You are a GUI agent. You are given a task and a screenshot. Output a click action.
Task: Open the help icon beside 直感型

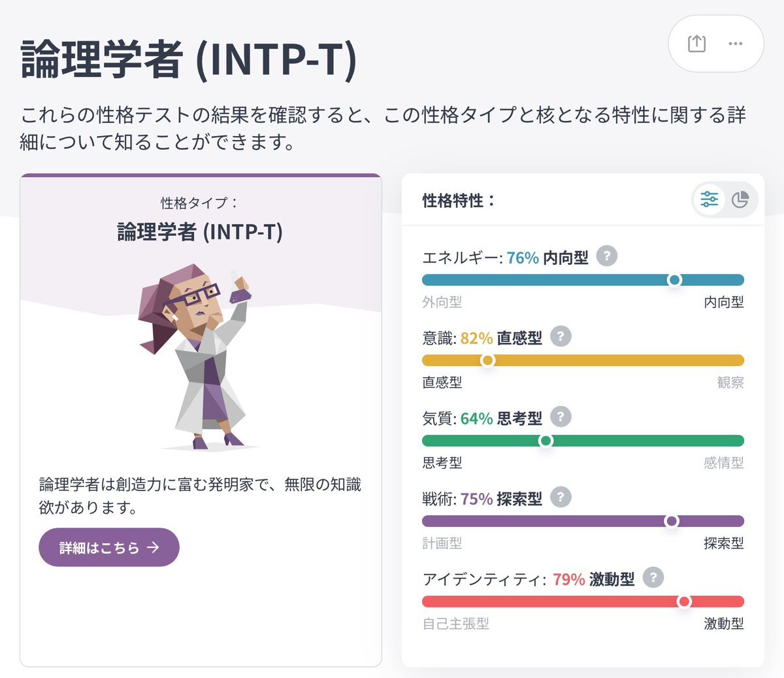click(x=561, y=336)
